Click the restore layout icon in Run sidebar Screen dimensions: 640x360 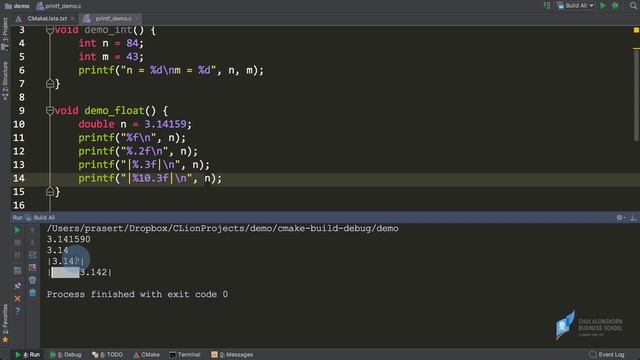(x=17, y=270)
